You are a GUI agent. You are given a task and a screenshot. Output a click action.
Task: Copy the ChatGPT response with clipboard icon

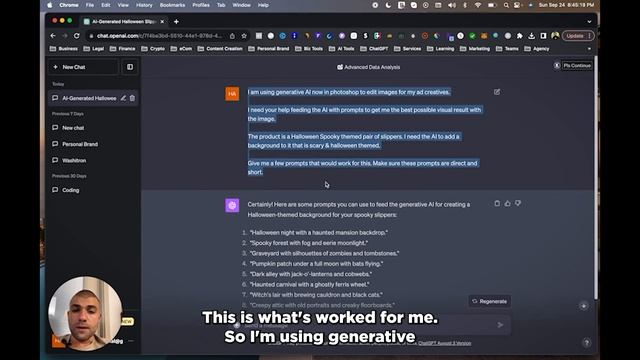[497, 203]
